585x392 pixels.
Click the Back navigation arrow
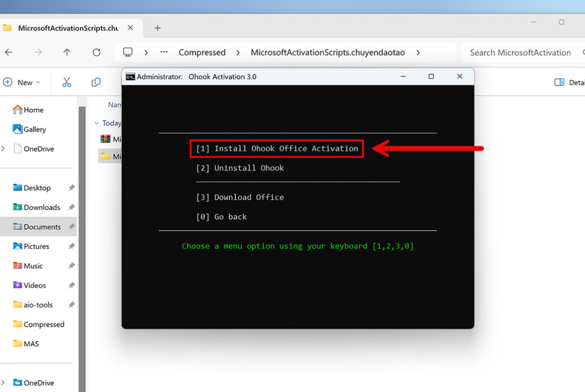tap(9, 52)
